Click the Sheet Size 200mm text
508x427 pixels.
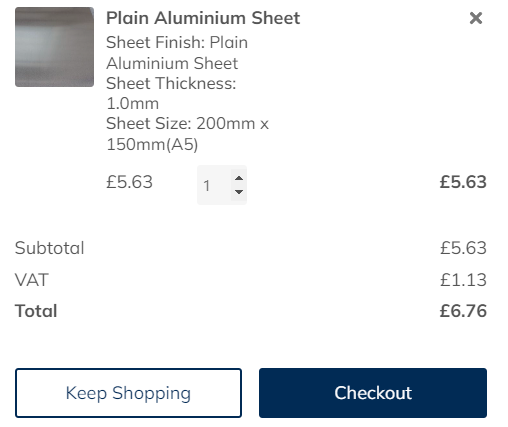[187, 124]
